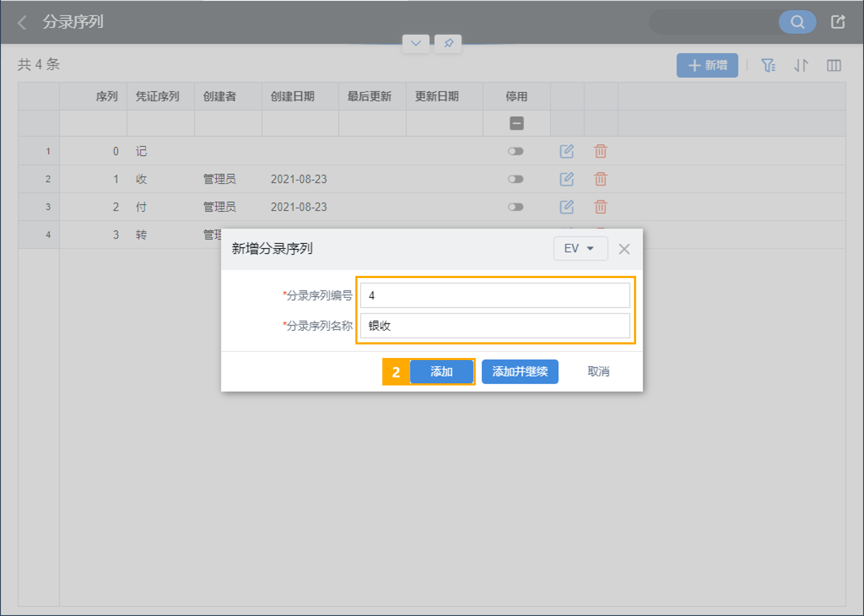Click the 添加 button
This screenshot has height=616, width=864.
(442, 371)
